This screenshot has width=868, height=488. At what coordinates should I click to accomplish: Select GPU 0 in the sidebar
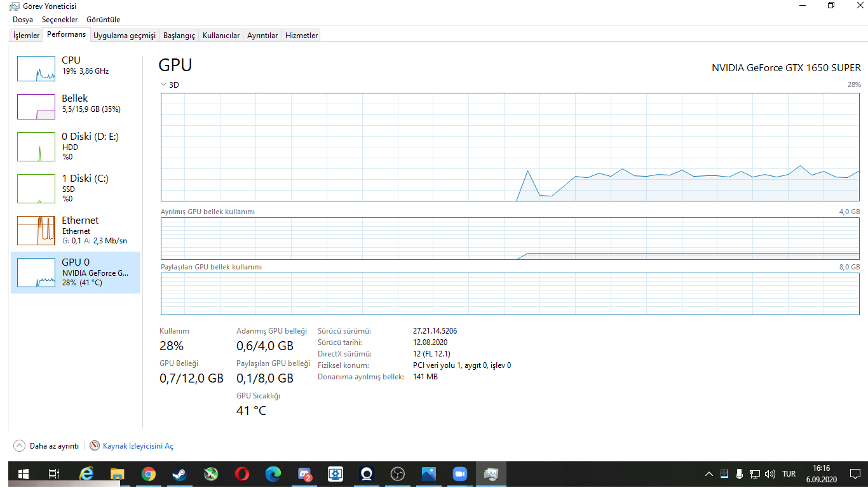tap(76, 272)
